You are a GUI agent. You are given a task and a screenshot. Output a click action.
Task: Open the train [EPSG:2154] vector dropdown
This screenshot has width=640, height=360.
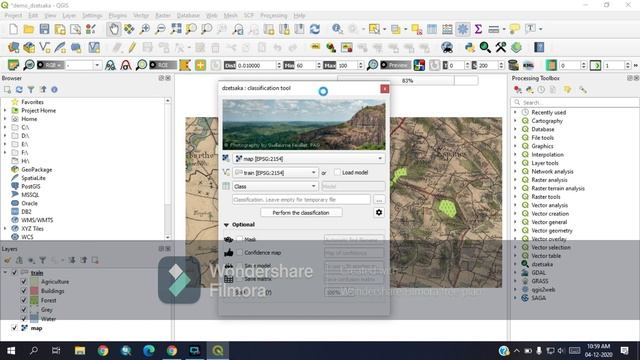coord(275,173)
